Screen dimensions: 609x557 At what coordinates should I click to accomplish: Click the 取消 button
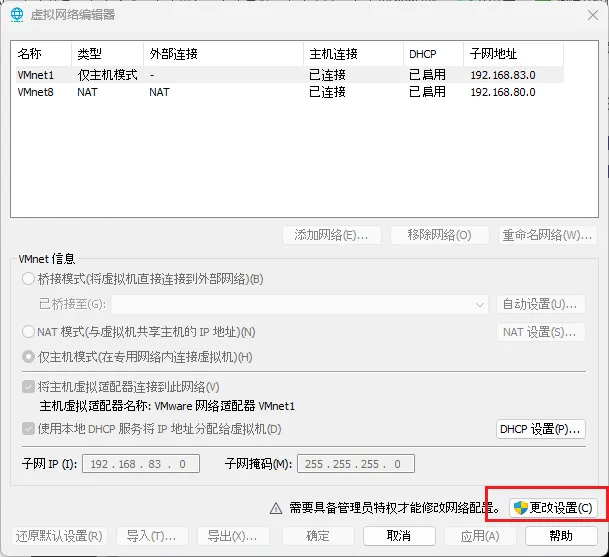399,536
